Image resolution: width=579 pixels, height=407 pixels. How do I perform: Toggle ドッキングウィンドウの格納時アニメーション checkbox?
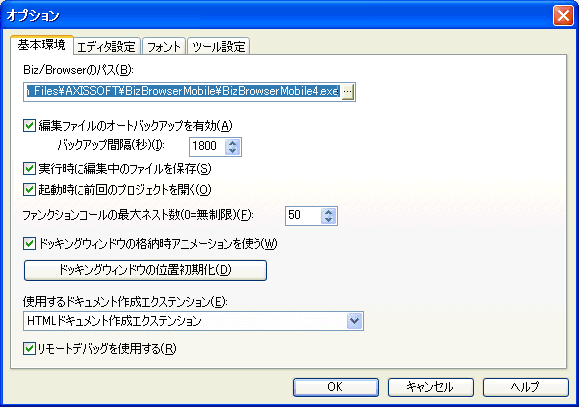(29, 244)
